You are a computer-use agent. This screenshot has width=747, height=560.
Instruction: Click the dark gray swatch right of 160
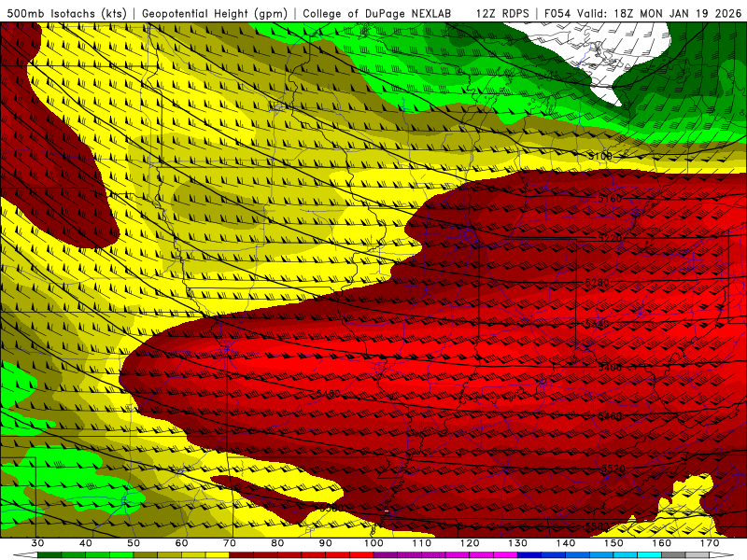pyautogui.click(x=673, y=555)
